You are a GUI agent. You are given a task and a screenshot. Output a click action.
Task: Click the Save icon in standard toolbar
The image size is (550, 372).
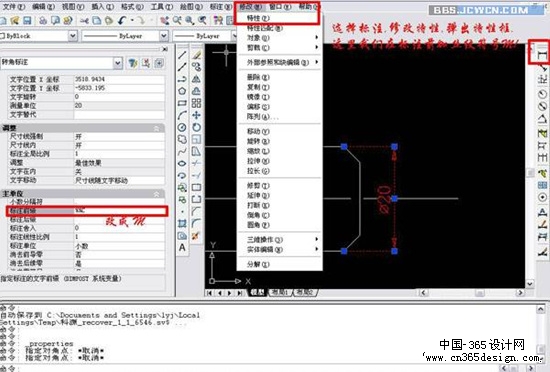tap(27, 20)
